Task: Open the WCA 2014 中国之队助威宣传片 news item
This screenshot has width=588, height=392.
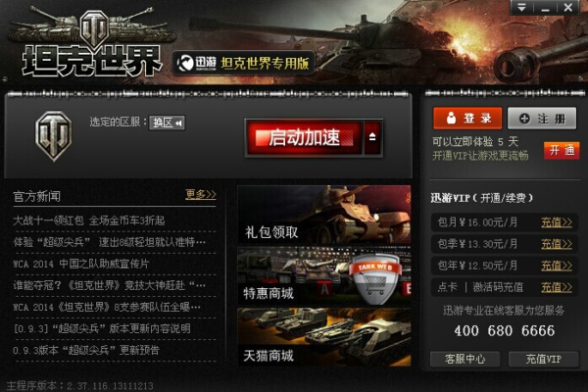Action: 81,264
